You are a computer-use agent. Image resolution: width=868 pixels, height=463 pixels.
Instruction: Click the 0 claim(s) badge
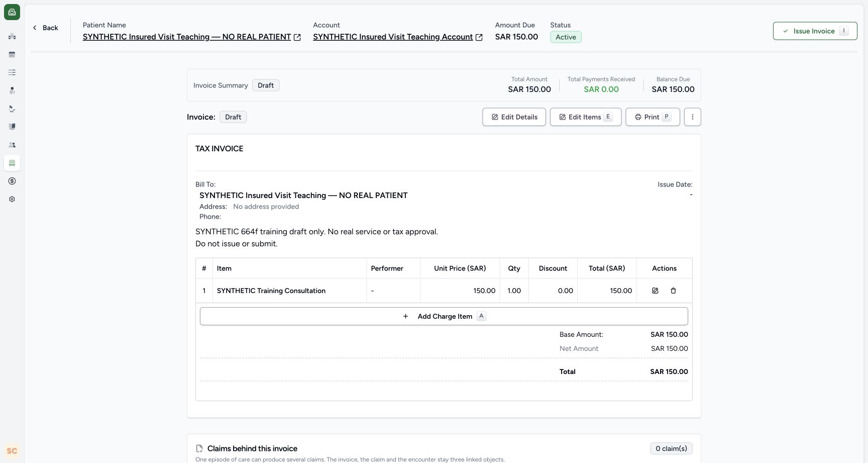pos(671,448)
